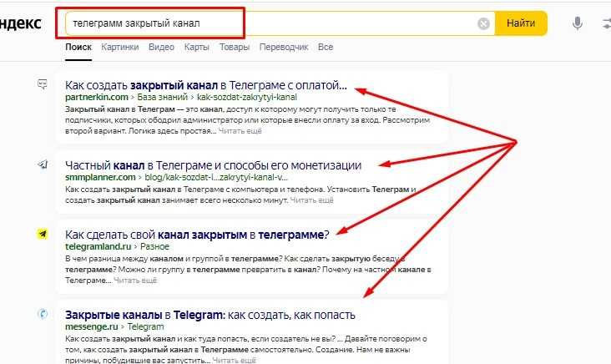
Task: Click the smmplanner.com domain link
Action: [x=100, y=177]
